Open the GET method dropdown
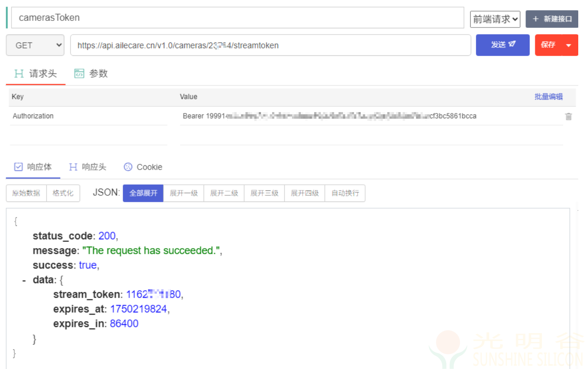The image size is (588, 369). pyautogui.click(x=35, y=45)
